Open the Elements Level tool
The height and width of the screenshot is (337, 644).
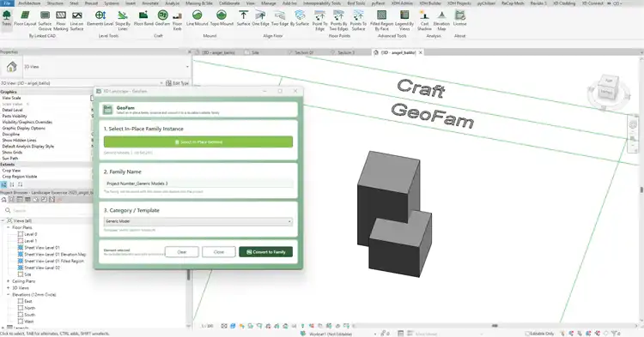pos(100,19)
